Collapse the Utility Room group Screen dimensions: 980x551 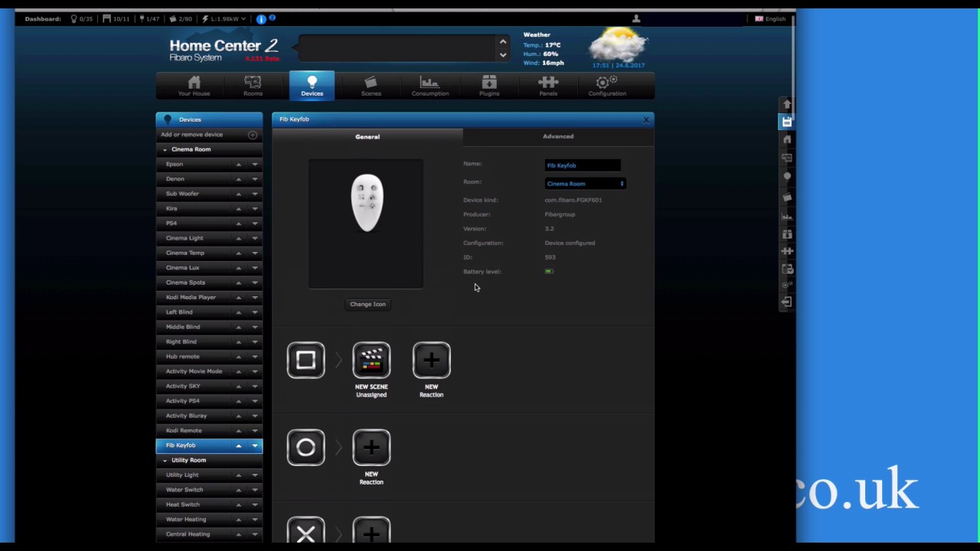[165, 460]
